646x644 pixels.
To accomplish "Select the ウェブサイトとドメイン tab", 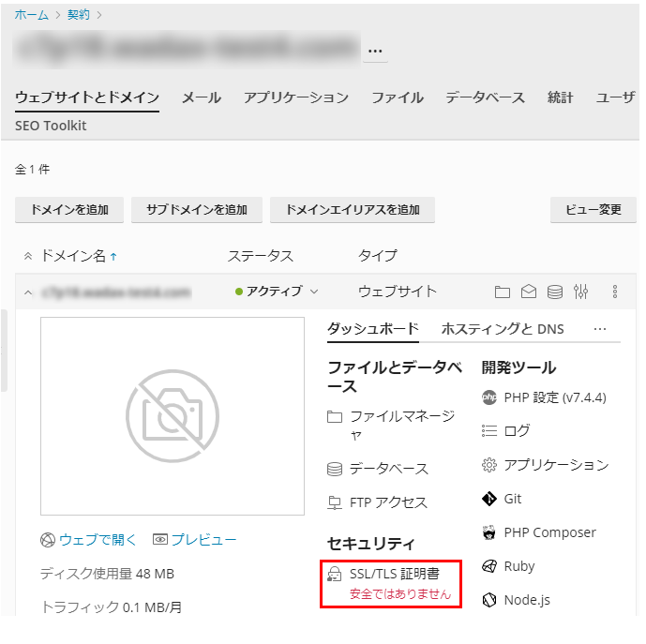I will tap(87, 97).
